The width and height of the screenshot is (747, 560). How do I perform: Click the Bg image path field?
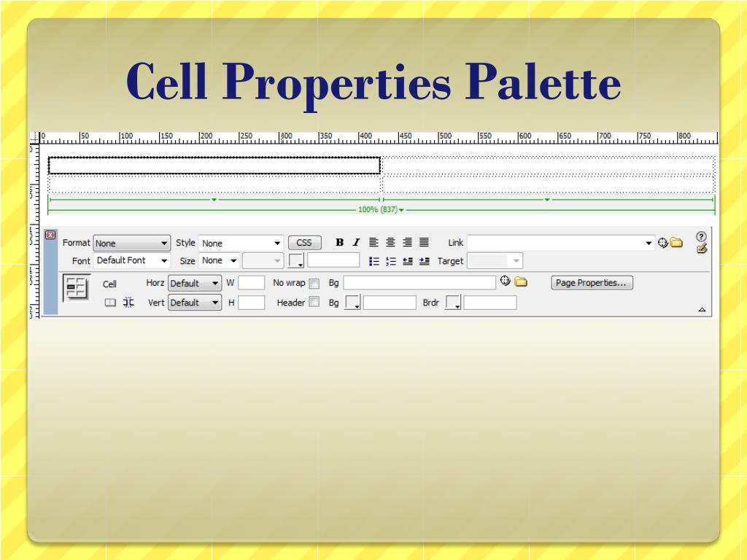[x=419, y=282]
